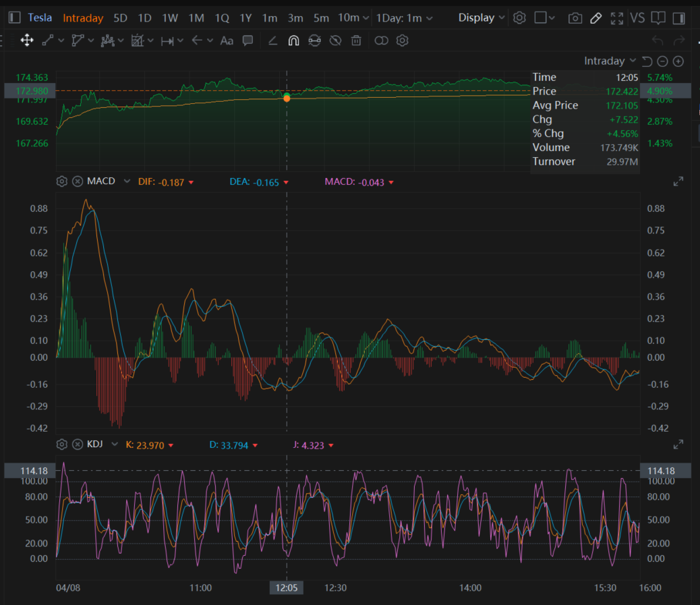Select the 3m interval
The width and height of the screenshot is (700, 605).
tap(295, 18)
